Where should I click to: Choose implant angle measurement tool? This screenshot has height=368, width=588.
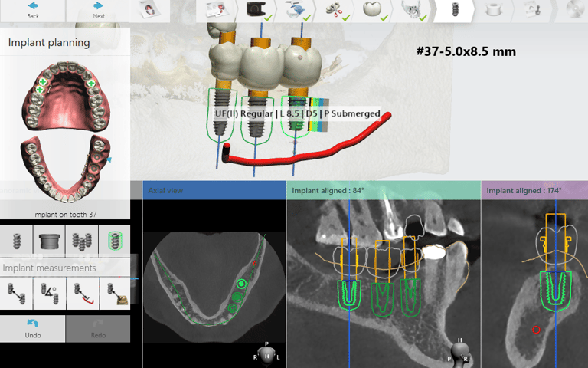tap(49, 294)
